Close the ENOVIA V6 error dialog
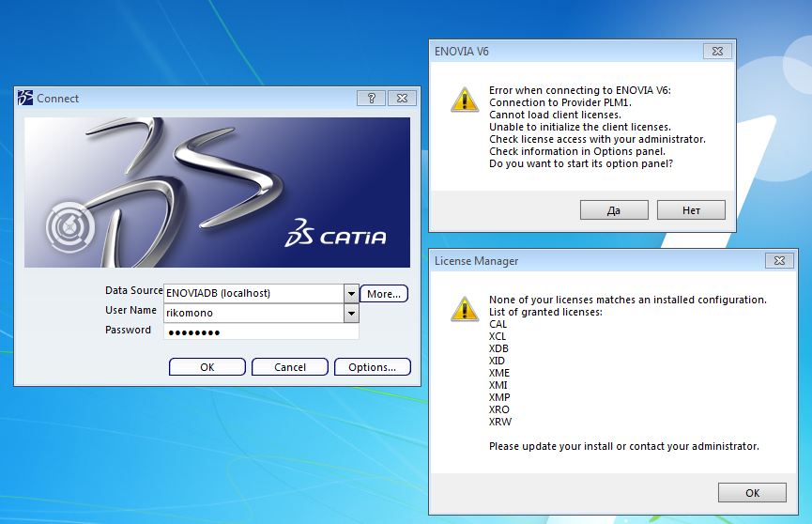This screenshot has height=524, width=812. (x=716, y=51)
